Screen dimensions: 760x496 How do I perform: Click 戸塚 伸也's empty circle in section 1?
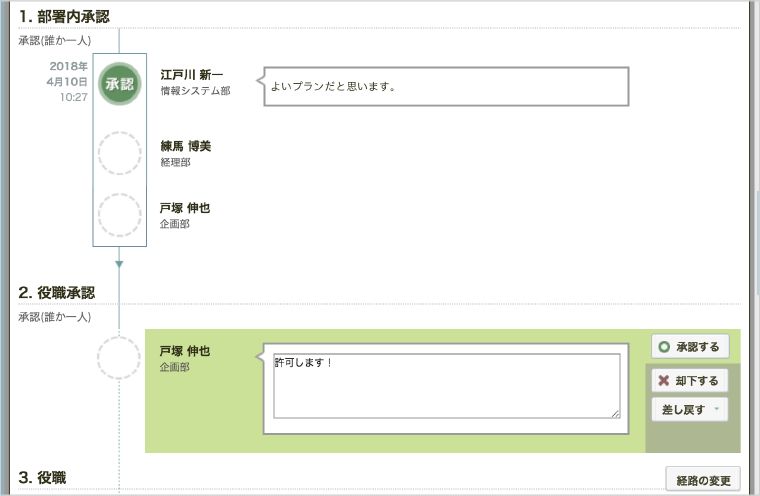point(119,215)
